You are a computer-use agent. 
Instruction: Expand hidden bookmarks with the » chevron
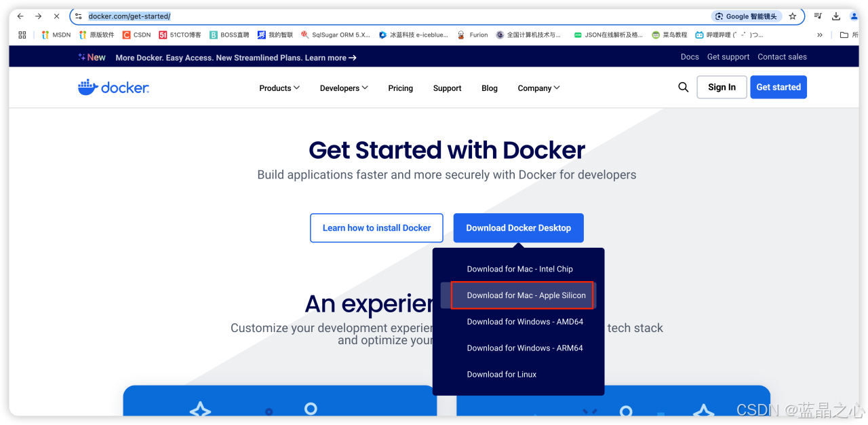pyautogui.click(x=819, y=35)
